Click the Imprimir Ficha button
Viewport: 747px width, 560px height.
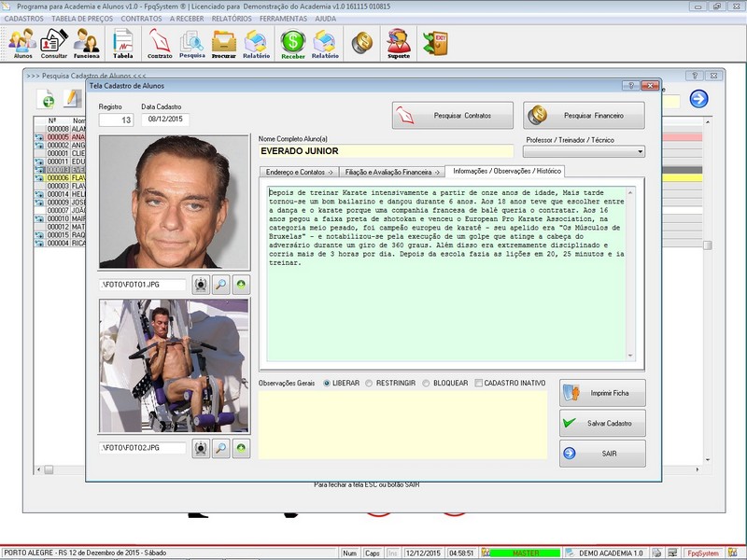pos(602,393)
